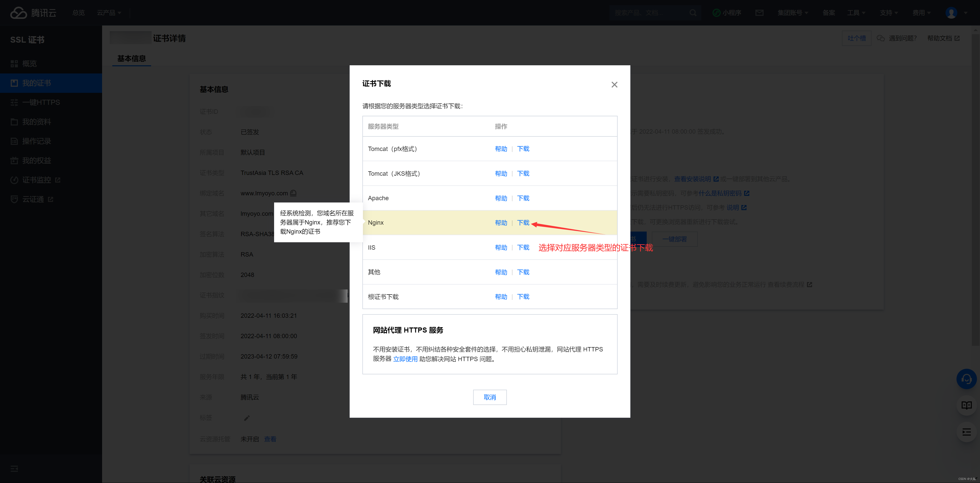980x483 pixels.
Task: Click the My Profile folder icon
Action: [14, 122]
